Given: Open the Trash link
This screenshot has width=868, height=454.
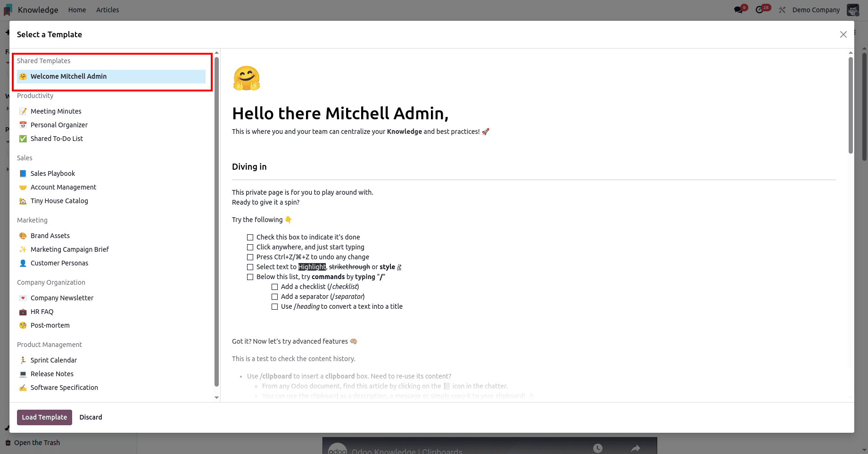Looking at the screenshot, I should [x=37, y=443].
